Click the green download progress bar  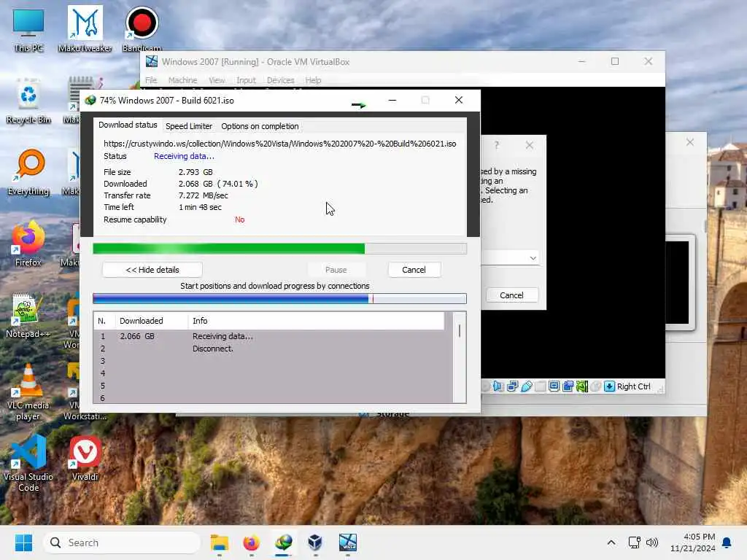pos(279,249)
